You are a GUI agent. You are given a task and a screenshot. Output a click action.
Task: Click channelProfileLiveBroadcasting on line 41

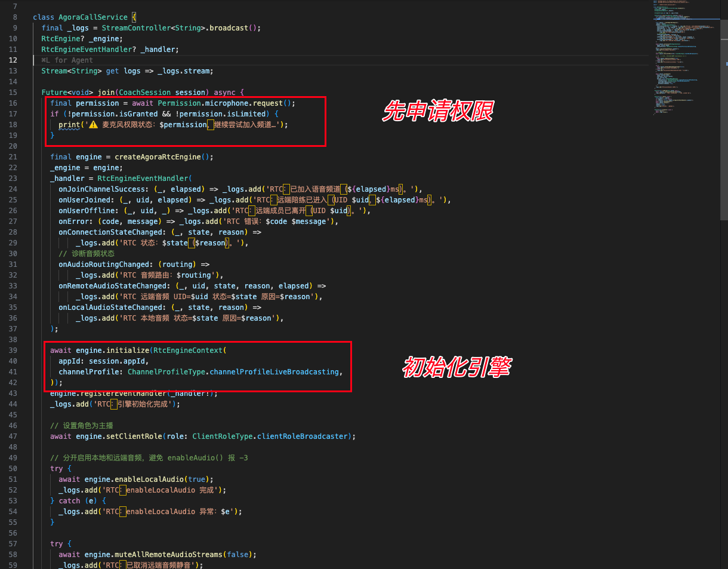click(274, 372)
